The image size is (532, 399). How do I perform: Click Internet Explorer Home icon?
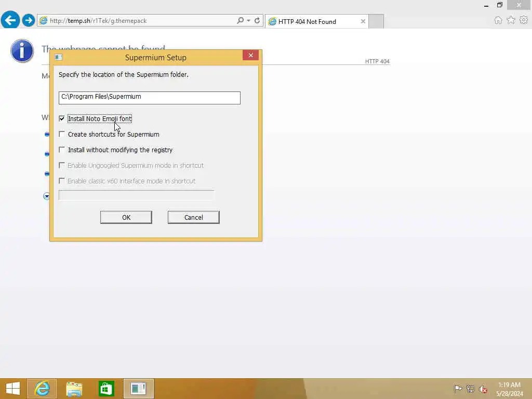[498, 20]
